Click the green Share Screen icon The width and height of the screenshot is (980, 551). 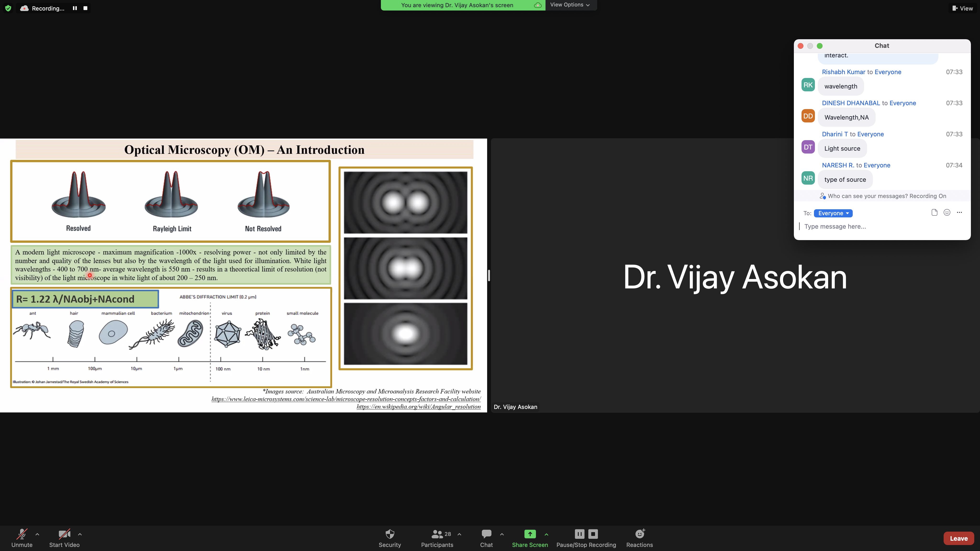[529, 534]
